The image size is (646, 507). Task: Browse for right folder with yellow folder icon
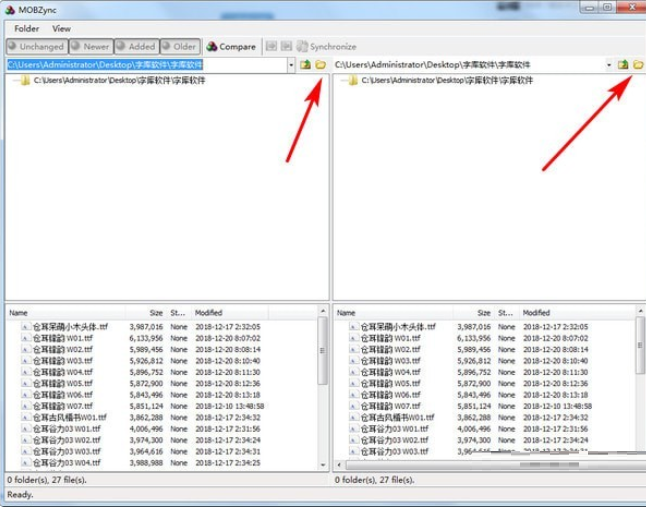pos(637,65)
